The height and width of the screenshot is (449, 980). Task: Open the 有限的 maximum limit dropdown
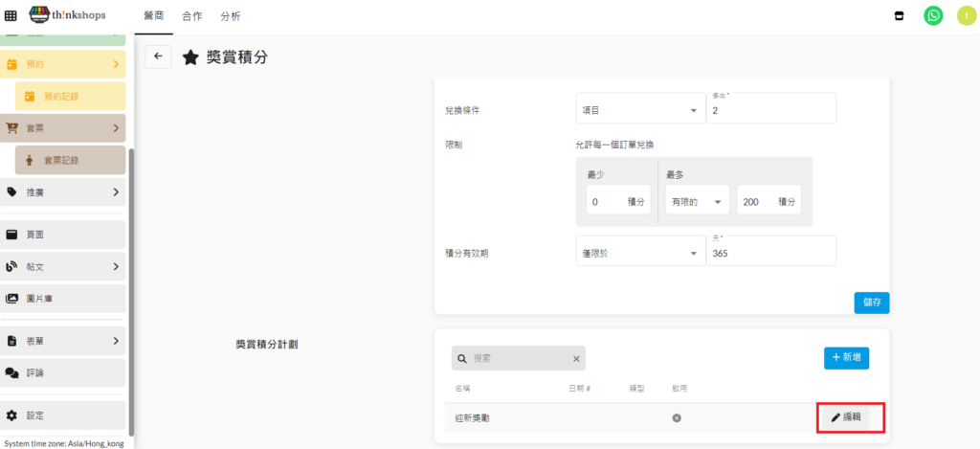coord(694,201)
